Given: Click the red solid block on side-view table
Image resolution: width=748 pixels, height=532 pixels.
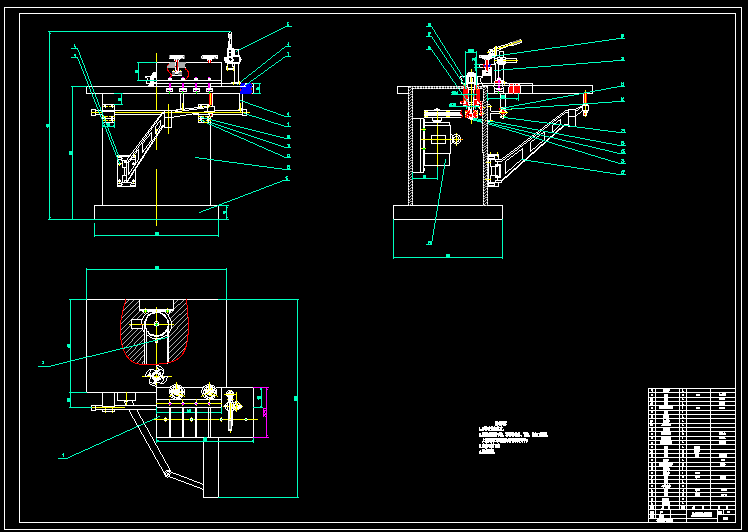Looking at the screenshot, I should click(514, 89).
